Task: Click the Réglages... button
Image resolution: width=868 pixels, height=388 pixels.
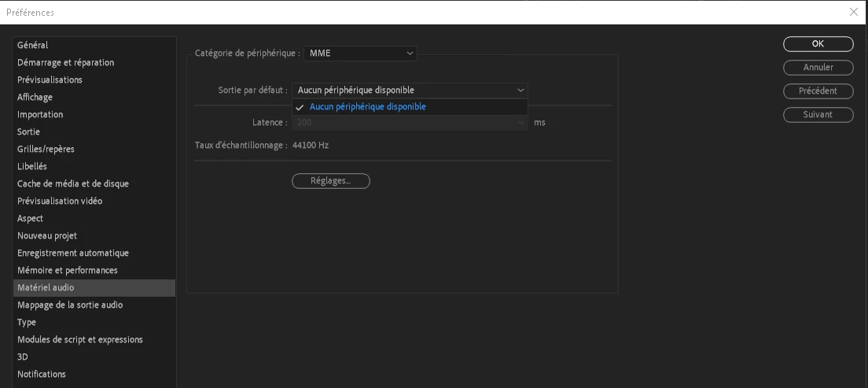Action: pyautogui.click(x=331, y=181)
